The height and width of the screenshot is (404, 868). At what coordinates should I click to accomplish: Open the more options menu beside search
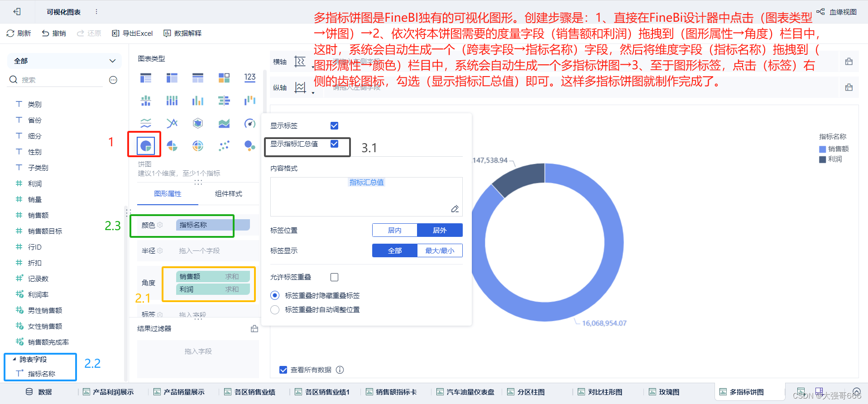tap(113, 80)
